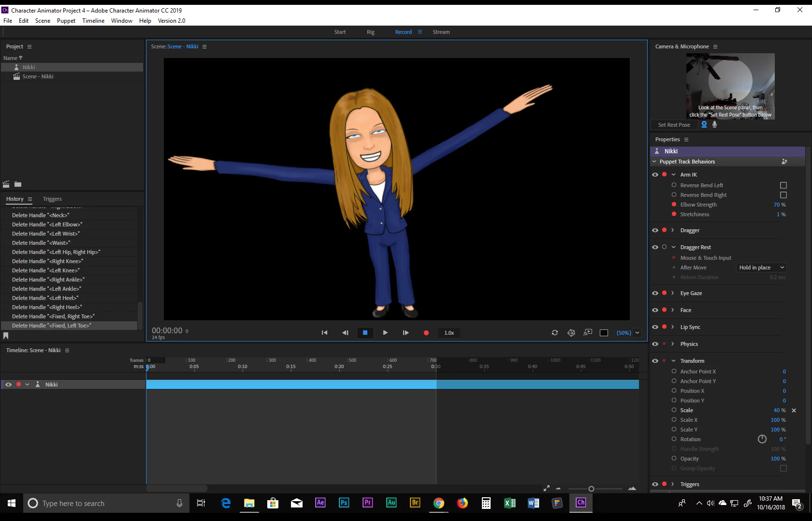This screenshot has height=521, width=812.
Task: Toggle camera input icon beside Set Rest Pose
Action: 704,125
